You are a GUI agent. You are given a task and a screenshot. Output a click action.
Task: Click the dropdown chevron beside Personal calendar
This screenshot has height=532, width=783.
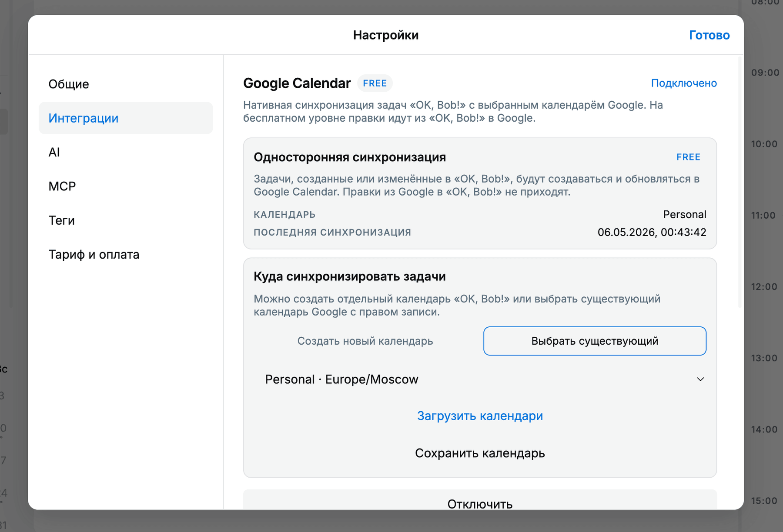(700, 379)
